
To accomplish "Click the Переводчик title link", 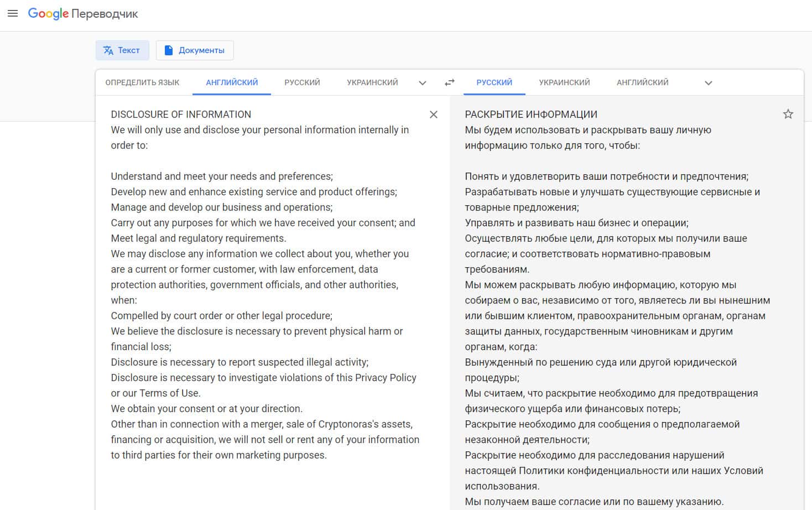I will (105, 14).
